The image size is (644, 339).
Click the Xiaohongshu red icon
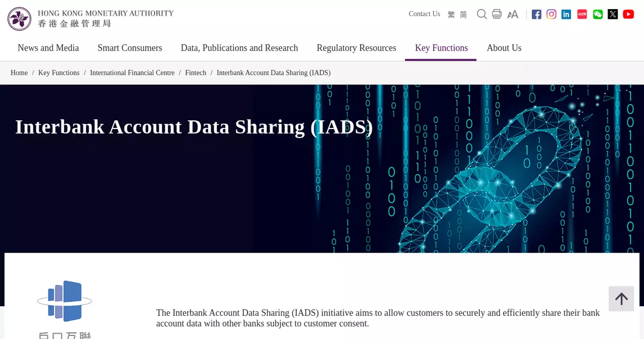582,15
